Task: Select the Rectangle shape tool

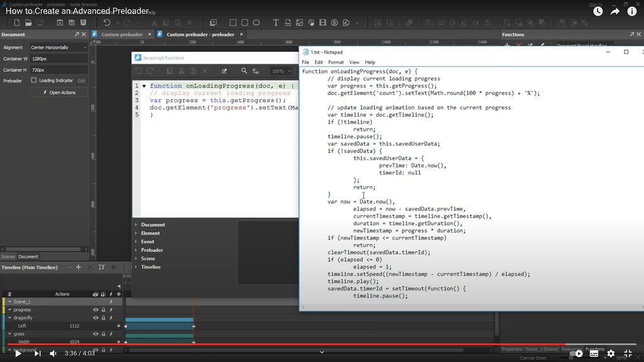Action: point(232,22)
